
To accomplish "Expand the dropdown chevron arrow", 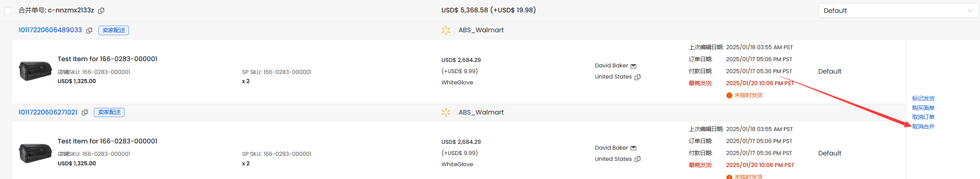I will point(970,11).
